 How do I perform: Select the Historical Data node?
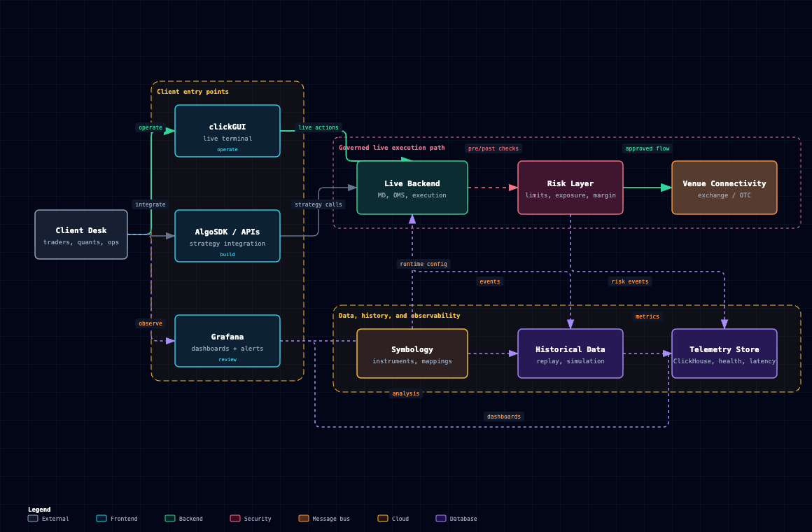click(x=570, y=353)
